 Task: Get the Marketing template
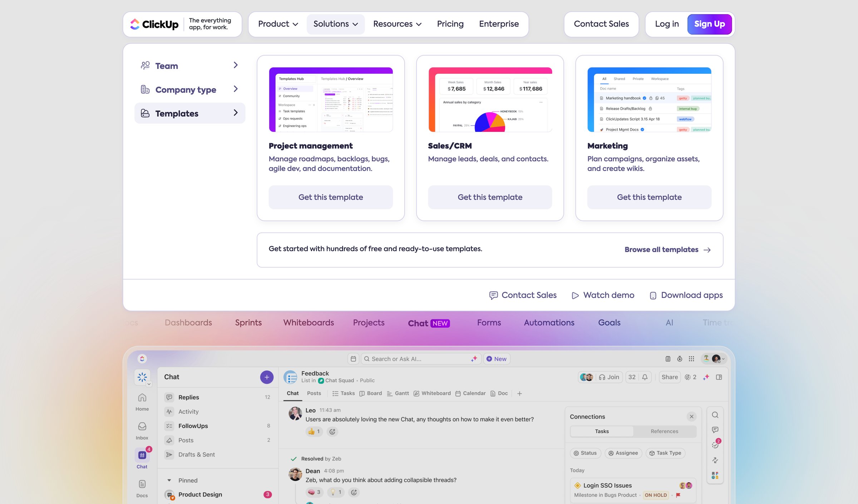[x=649, y=197]
